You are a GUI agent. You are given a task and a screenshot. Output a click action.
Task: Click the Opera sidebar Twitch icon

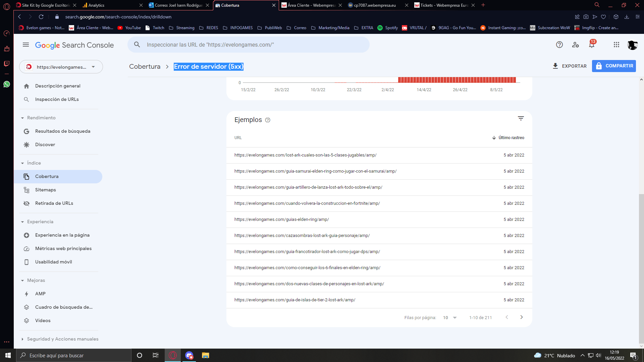tap(7, 64)
